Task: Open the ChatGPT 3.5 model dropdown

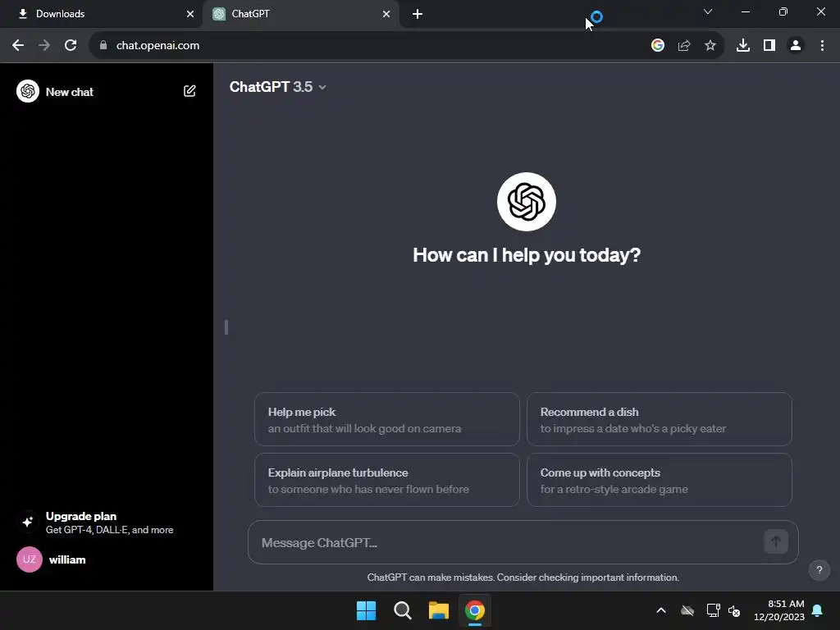Action: (x=277, y=87)
